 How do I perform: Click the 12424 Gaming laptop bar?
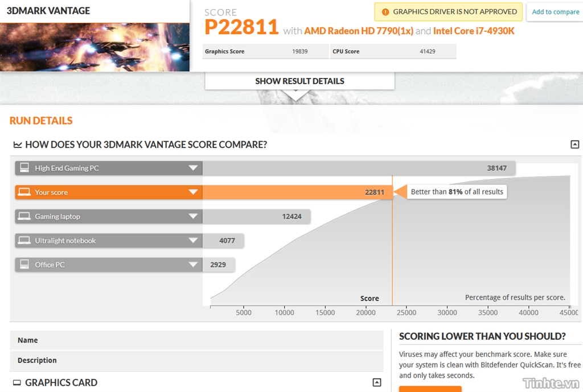[257, 216]
